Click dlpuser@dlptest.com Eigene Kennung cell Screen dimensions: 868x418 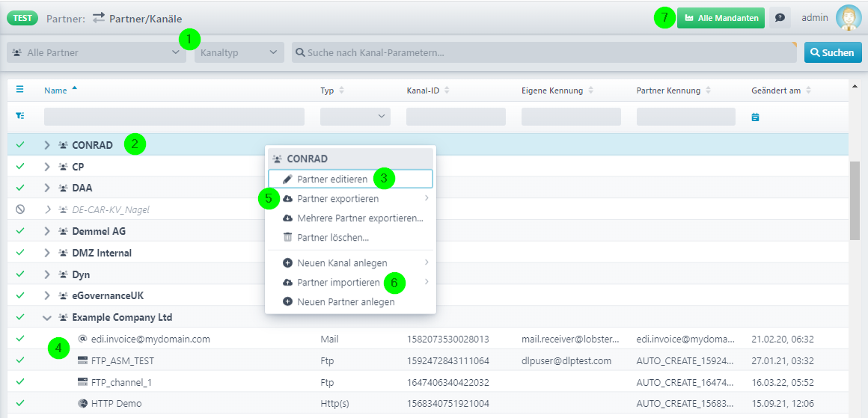point(566,360)
